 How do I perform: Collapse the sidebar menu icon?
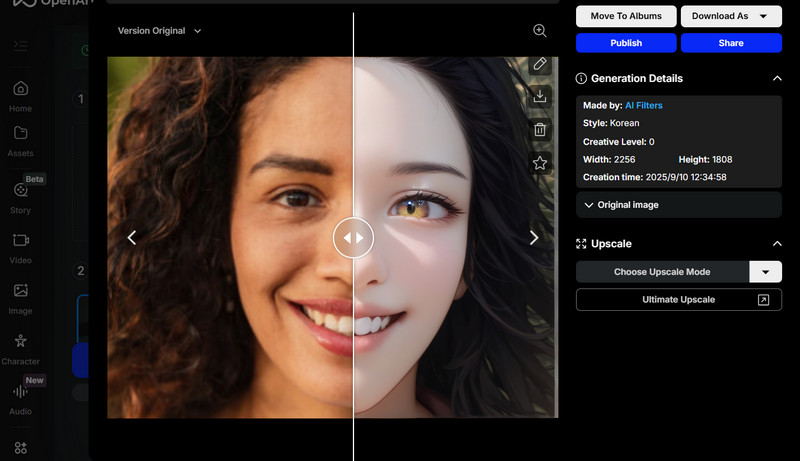(x=20, y=46)
